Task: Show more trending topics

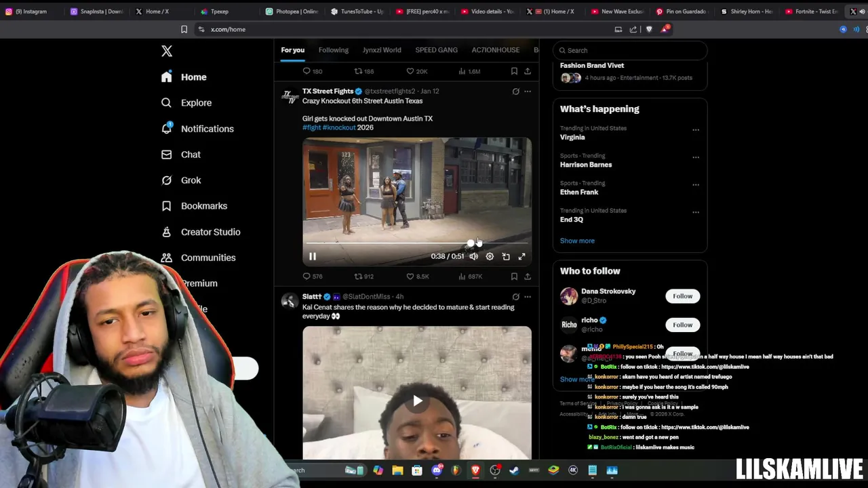Action: coord(577,241)
